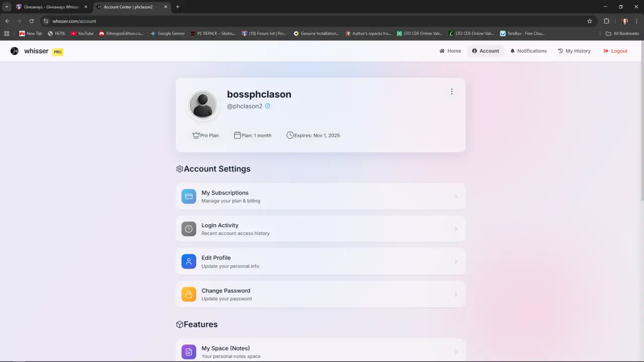Click the Features cube icon

click(x=180, y=324)
